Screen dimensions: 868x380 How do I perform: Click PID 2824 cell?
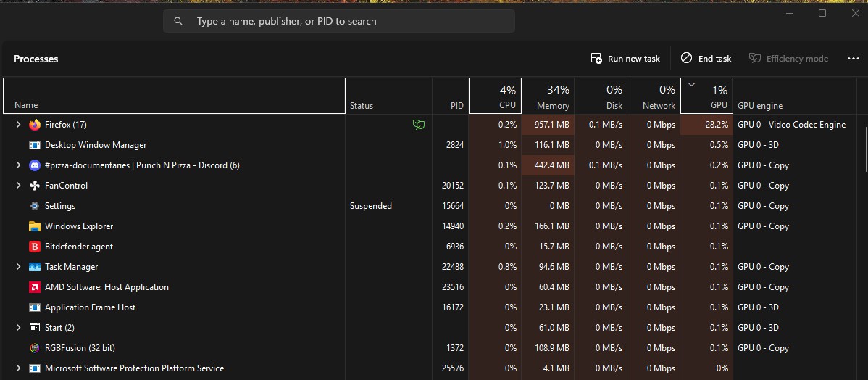click(454, 145)
